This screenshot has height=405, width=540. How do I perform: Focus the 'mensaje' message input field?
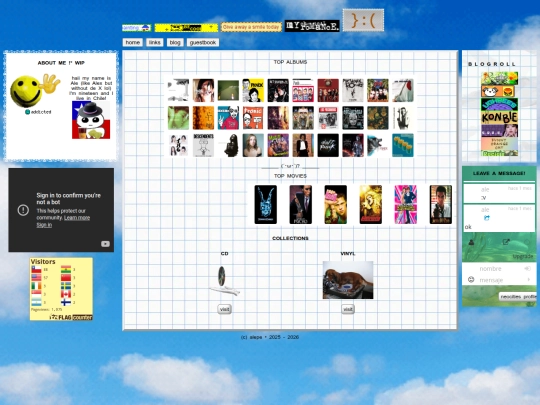(499, 280)
